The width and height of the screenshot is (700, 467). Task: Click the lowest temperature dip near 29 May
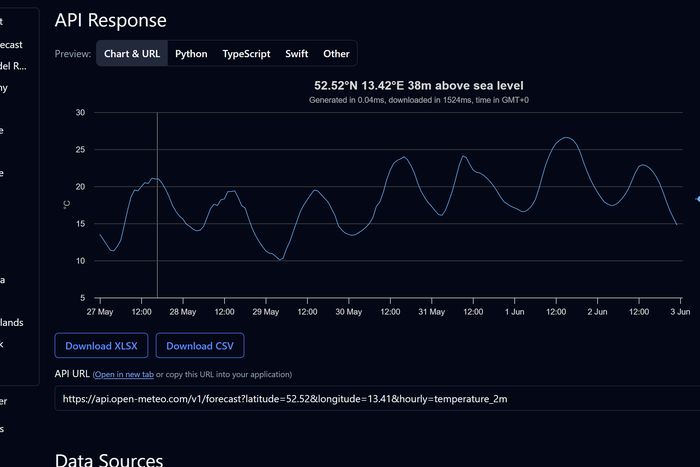(281, 259)
